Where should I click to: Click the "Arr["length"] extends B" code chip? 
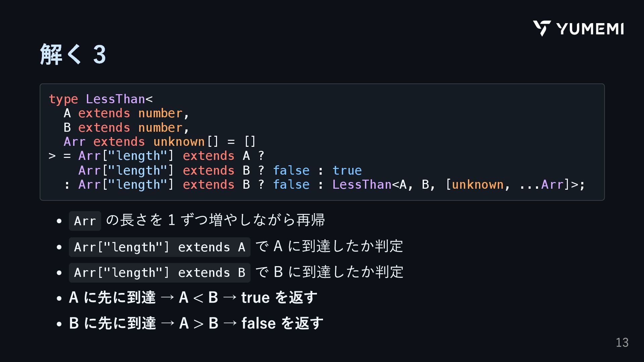(159, 273)
